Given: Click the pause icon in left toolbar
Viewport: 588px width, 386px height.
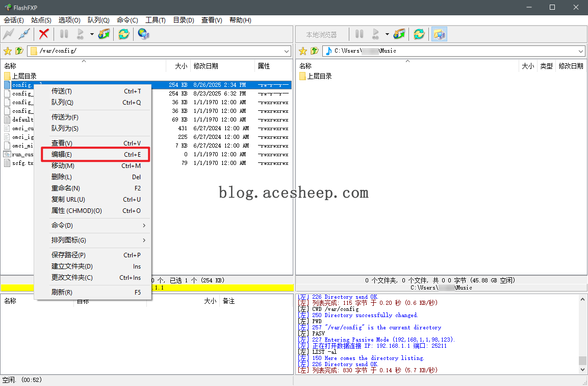Looking at the screenshot, I should coord(64,34).
